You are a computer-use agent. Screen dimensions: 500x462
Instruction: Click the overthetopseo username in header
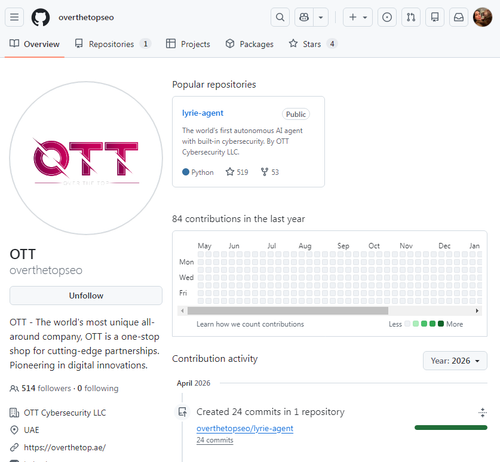[86, 17]
